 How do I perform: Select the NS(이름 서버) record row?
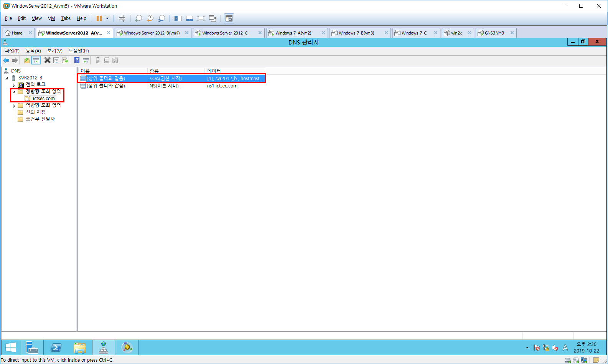click(x=171, y=86)
